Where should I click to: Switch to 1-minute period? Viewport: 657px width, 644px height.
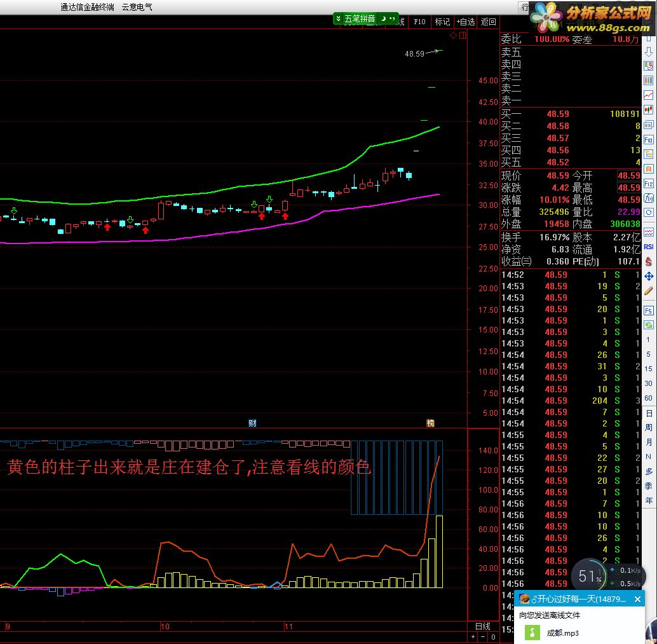click(x=649, y=339)
